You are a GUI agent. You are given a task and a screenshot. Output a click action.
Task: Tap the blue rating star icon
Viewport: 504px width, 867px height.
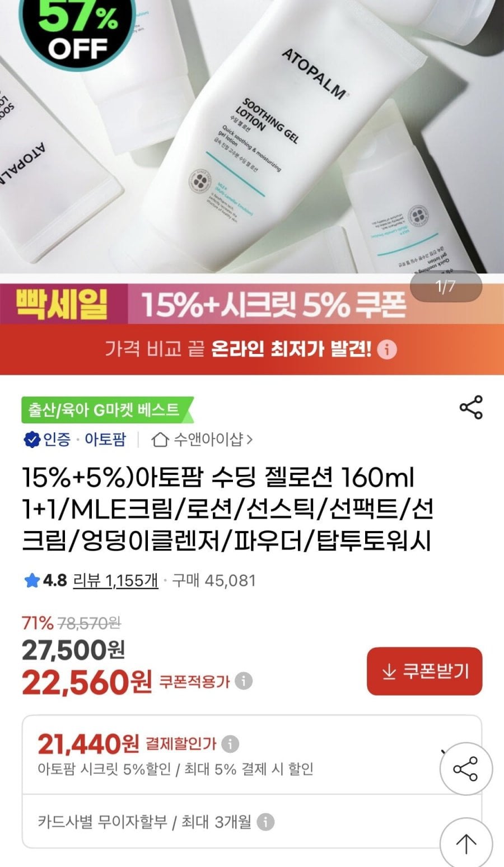click(31, 581)
